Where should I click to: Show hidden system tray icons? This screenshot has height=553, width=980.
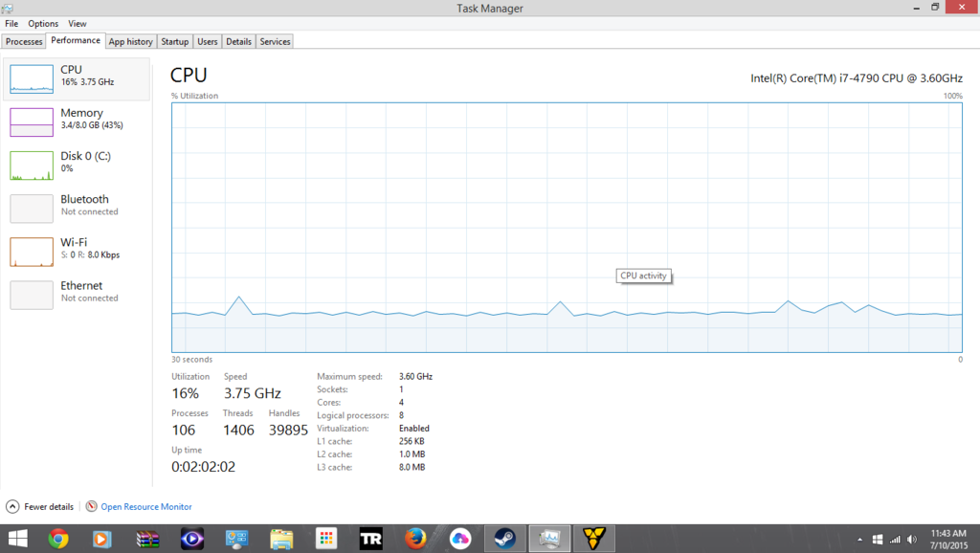(858, 539)
